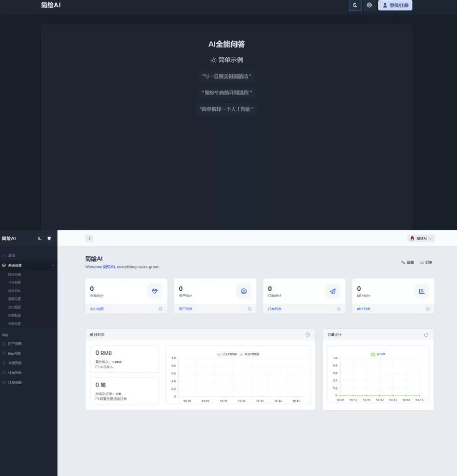Click the 10-12 data point on order line chart
This screenshot has width=457, height=476.
(380, 395)
